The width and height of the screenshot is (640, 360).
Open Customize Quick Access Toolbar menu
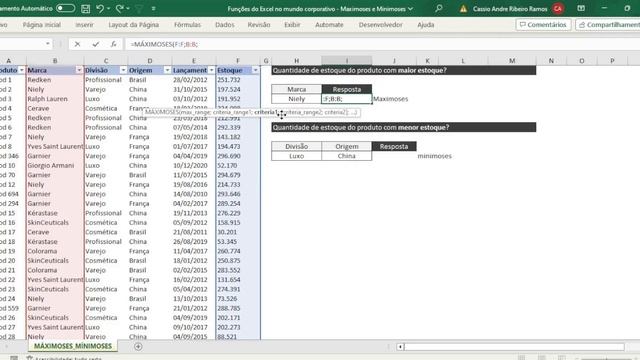(x=153, y=9)
